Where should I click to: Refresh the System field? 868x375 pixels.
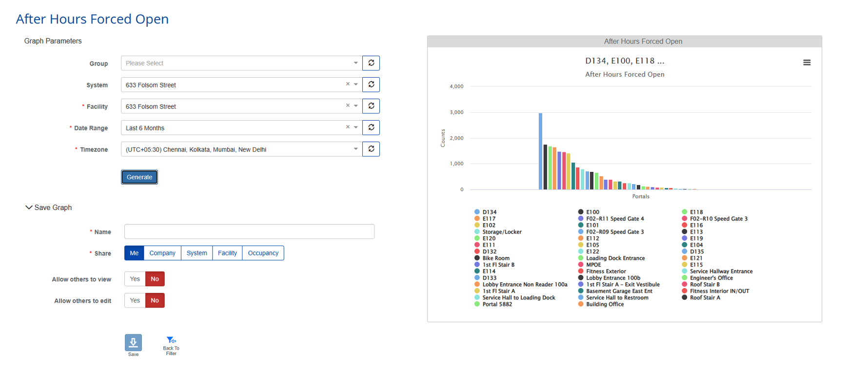tap(371, 84)
